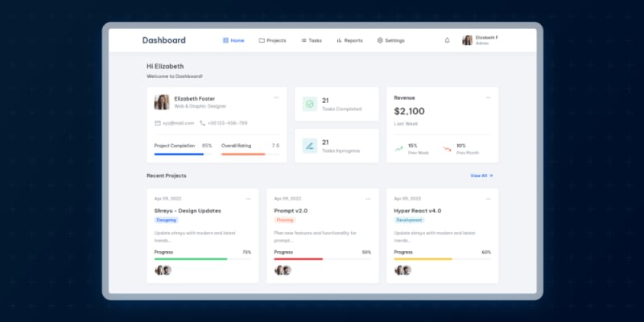
Task: Click the phone icon beside the number
Action: pos(203,123)
